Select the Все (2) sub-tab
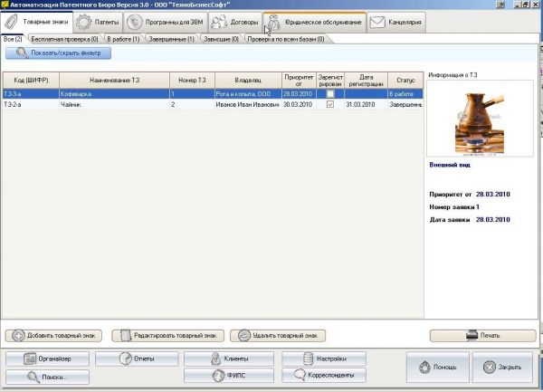543x392 pixels. pos(13,39)
